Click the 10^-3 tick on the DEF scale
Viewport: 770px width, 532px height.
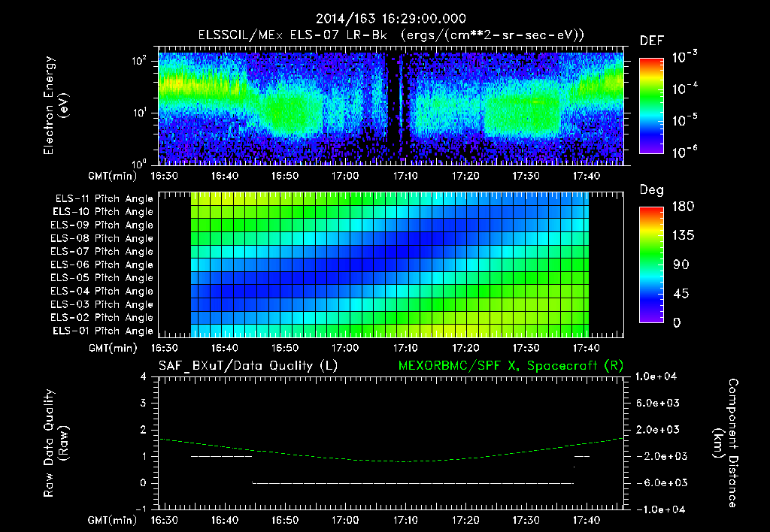(x=684, y=57)
